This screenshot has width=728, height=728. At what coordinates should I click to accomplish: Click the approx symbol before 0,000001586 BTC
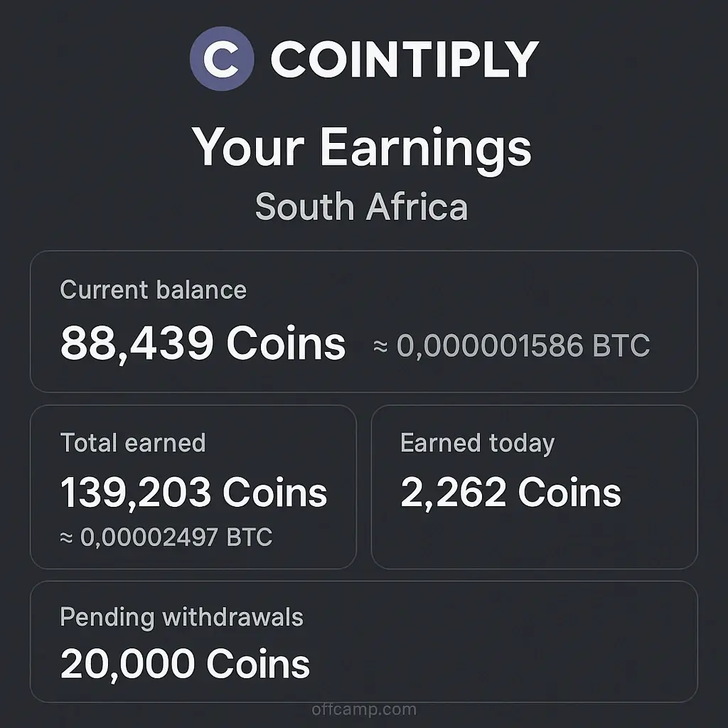coord(380,347)
